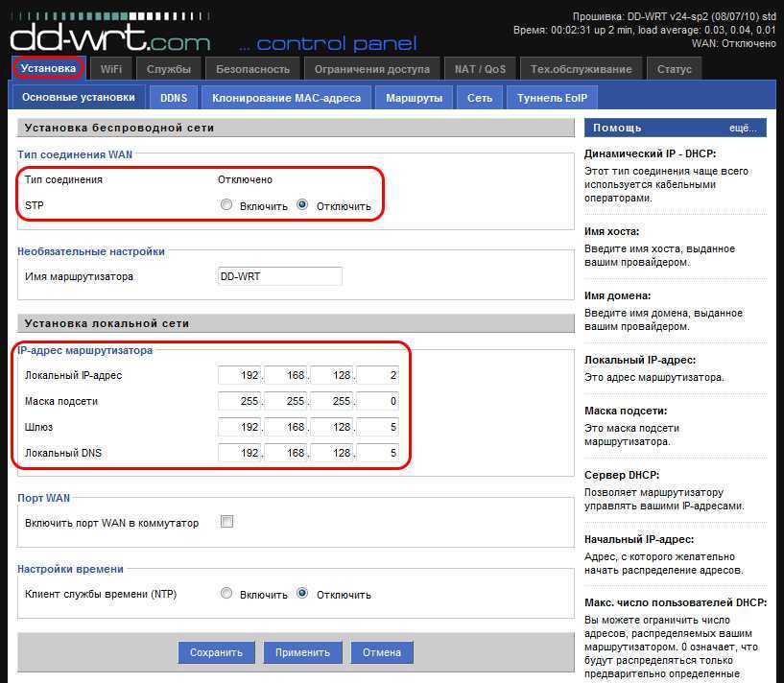Screen dimensions: 784x683
Task: Open the Клонирование MAC-адреса sub-tab
Action: 286,98
